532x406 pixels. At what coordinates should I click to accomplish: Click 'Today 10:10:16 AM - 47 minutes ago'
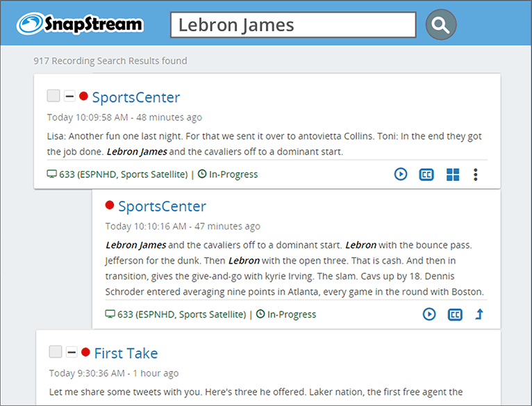[183, 226]
